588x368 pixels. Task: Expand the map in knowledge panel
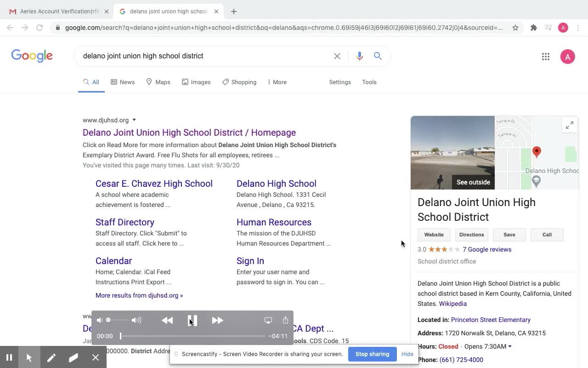(x=570, y=125)
